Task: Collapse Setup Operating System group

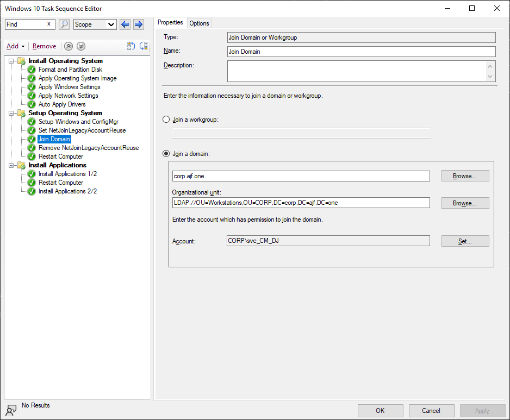Action: (11, 113)
